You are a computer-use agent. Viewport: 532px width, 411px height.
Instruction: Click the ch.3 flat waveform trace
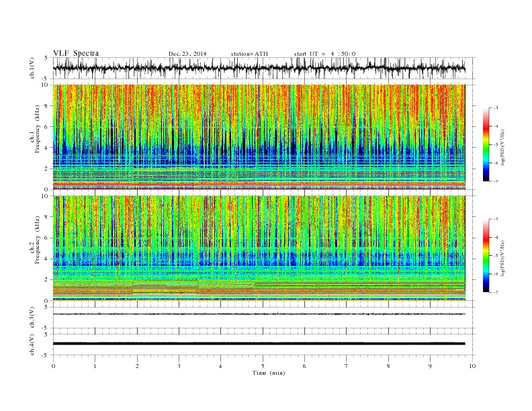(x=259, y=314)
